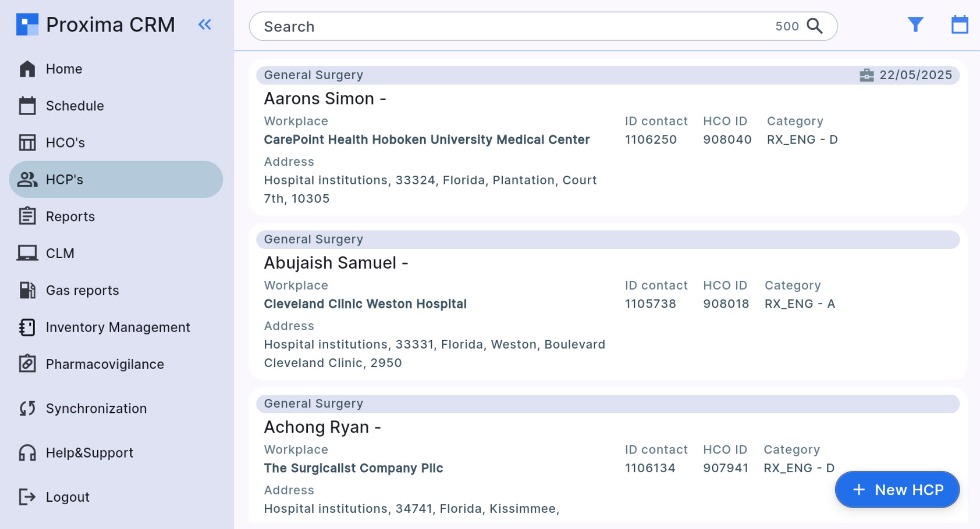Click the Inventory Management icon

(x=27, y=327)
